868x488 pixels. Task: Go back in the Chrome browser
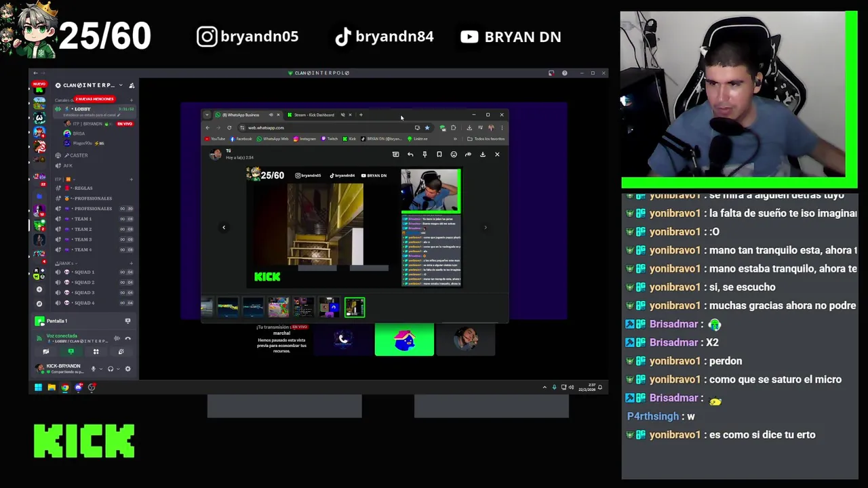tap(208, 127)
